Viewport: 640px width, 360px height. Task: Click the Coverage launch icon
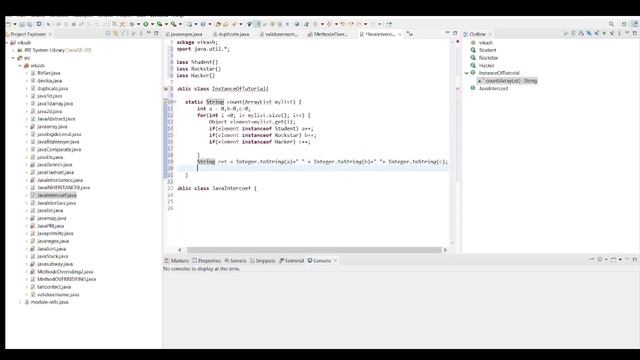click(160, 24)
